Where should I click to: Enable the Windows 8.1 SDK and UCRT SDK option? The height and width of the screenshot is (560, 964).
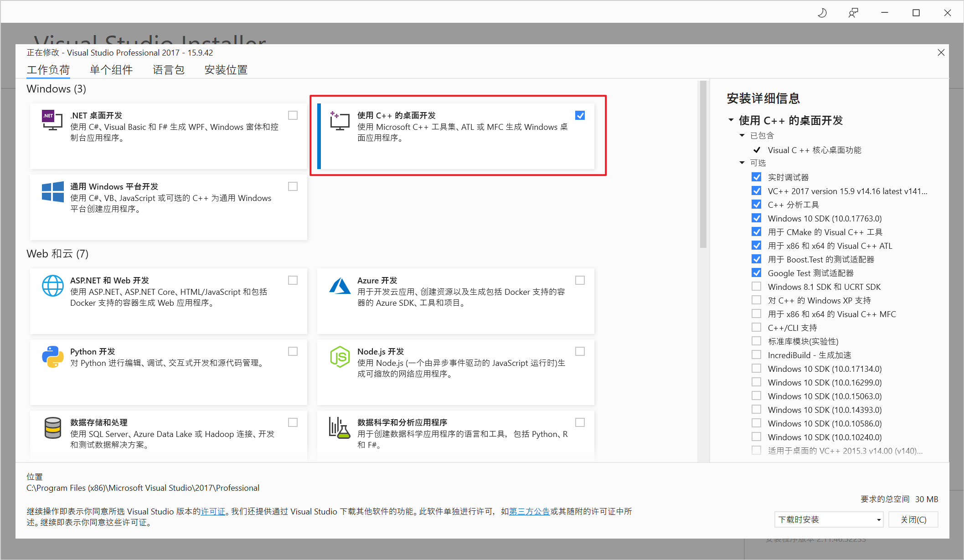pyautogui.click(x=756, y=287)
